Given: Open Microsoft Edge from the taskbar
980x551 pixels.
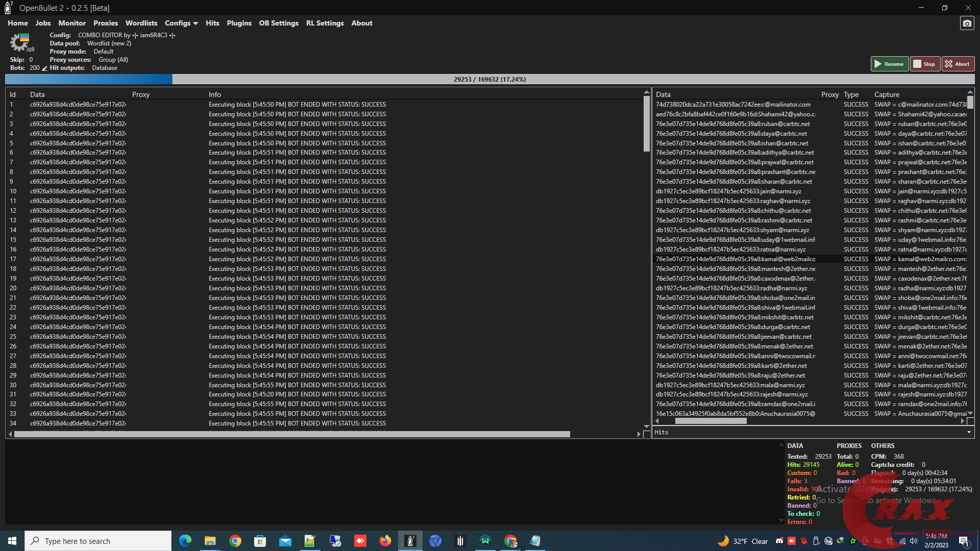Looking at the screenshot, I should tap(185, 541).
